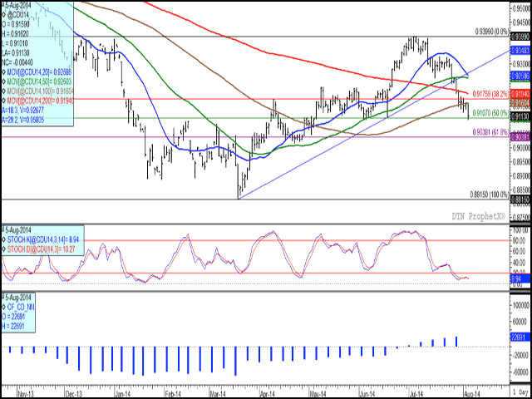Click the 0.95000 price axis label

[x=523, y=8]
